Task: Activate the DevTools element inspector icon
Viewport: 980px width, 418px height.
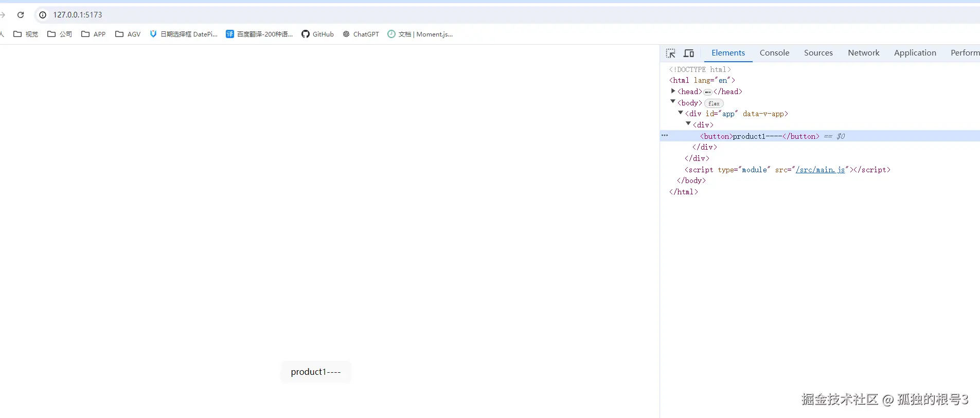Action: click(x=671, y=53)
